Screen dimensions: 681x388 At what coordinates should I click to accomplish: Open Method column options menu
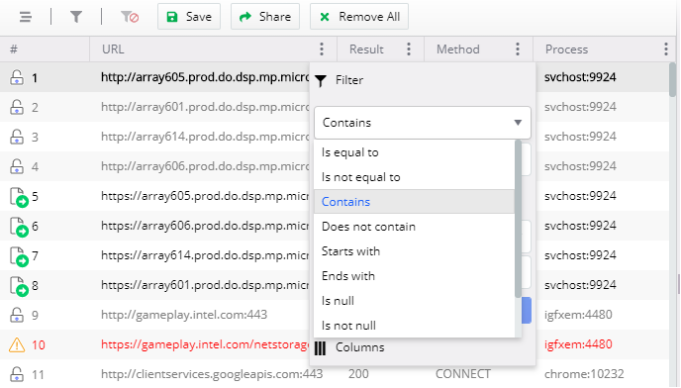[x=517, y=49]
